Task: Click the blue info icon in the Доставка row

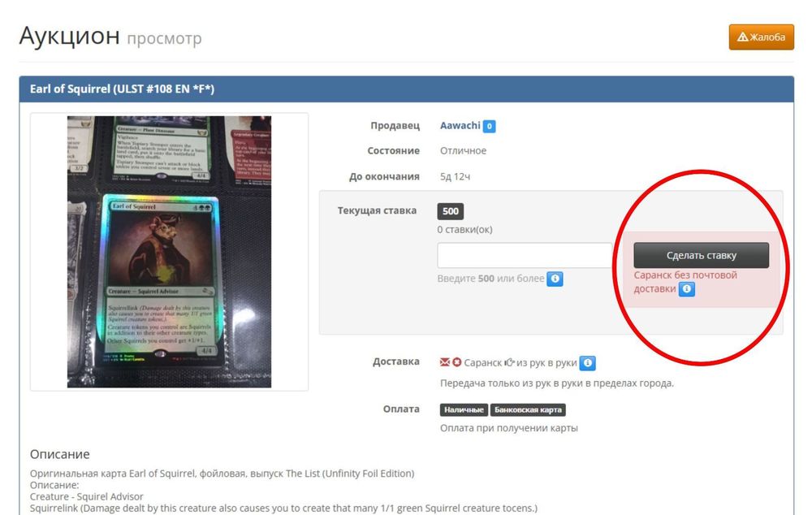Action: coord(589,363)
